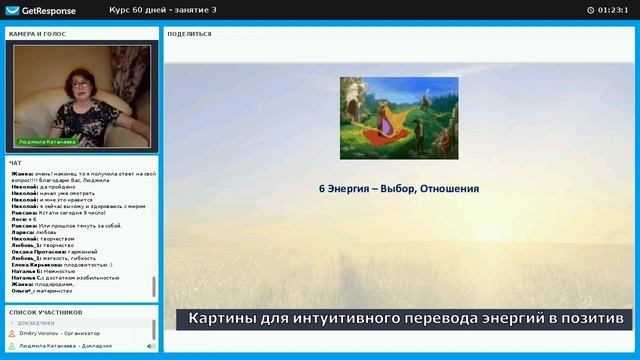Click the green Людмила Катанаева name tag
The width and height of the screenshot is (640, 360).
tap(47, 142)
